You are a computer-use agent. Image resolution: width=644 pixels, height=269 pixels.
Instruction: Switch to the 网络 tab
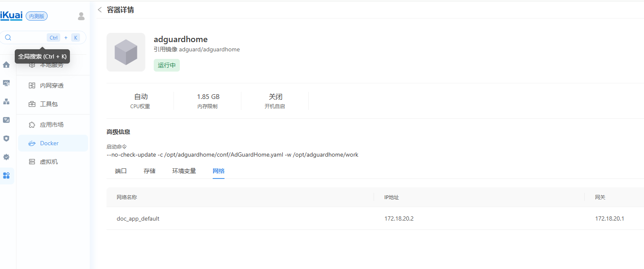pos(219,171)
